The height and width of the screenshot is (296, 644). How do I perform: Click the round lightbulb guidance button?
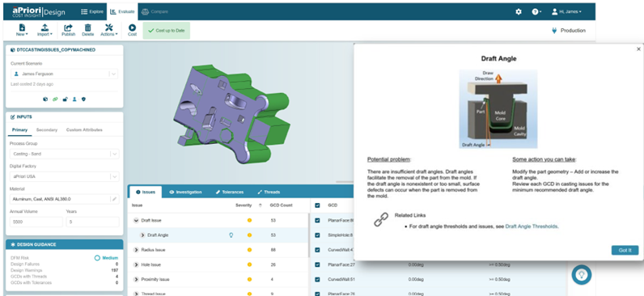point(582,275)
